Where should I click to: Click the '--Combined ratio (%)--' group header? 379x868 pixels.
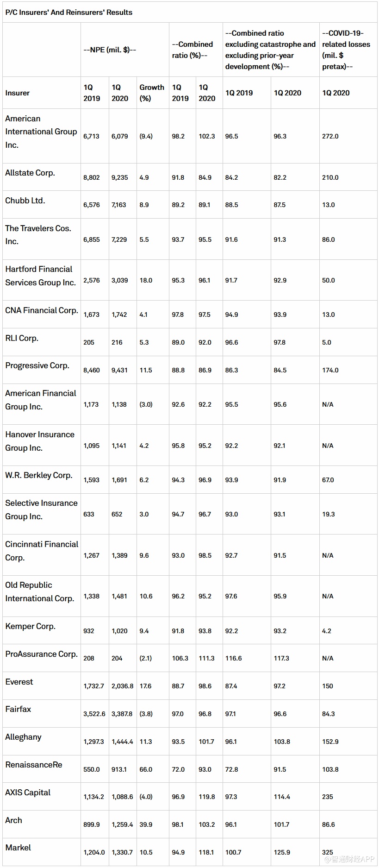[x=193, y=50]
